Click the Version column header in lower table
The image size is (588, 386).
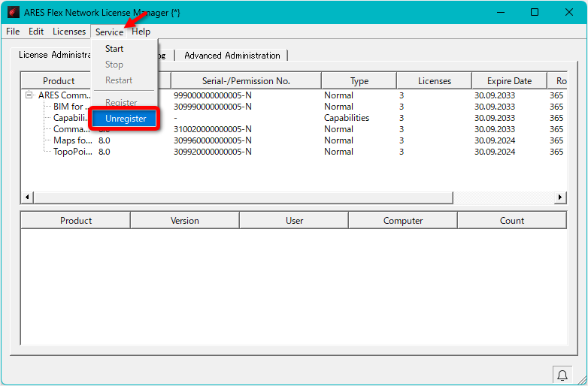click(185, 221)
